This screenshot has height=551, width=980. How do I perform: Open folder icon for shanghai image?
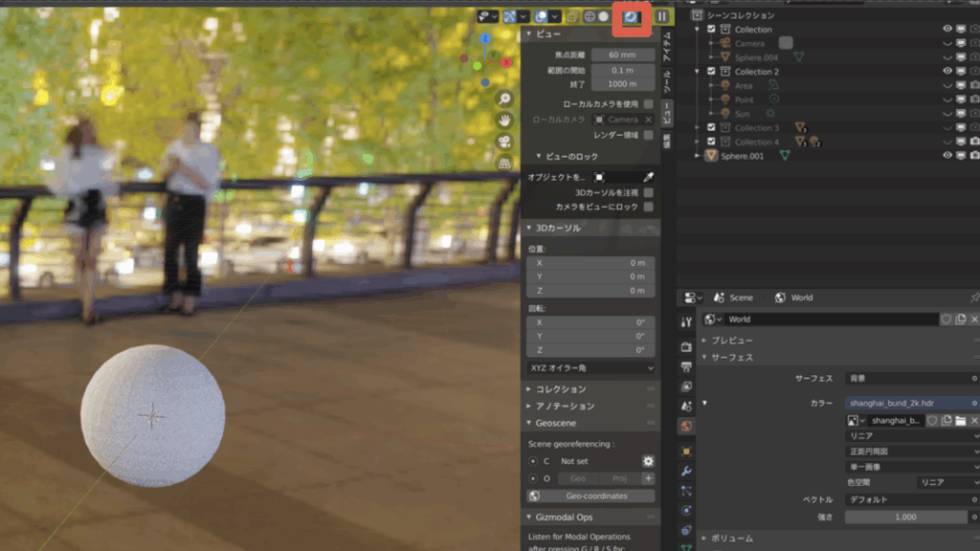point(960,421)
